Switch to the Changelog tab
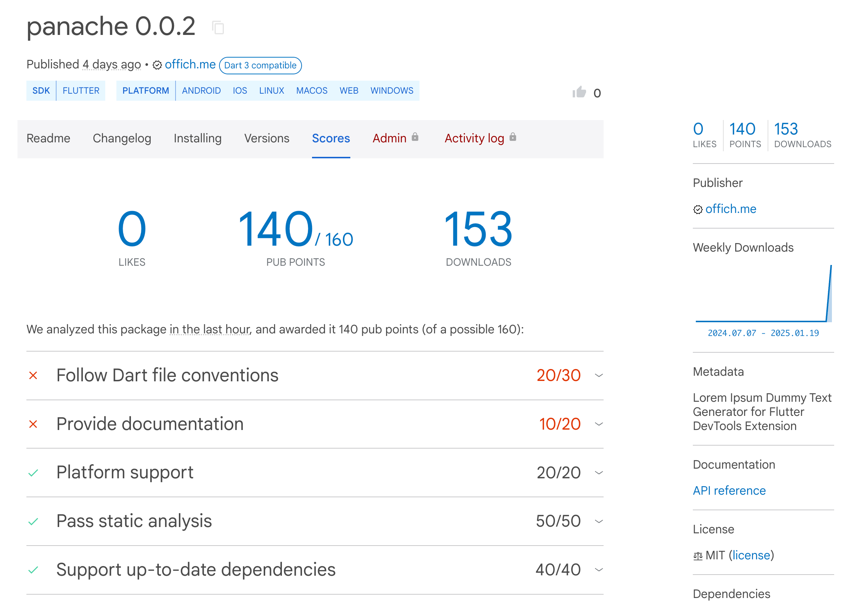Screen dimensions: 868x611 122,138
